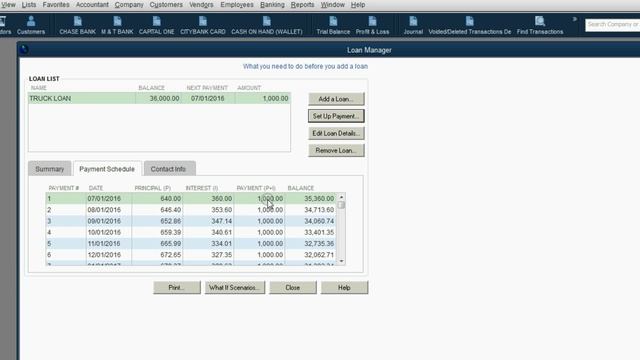Open the Trial Balance report icon
The width and height of the screenshot is (640, 360).
[x=333, y=25]
